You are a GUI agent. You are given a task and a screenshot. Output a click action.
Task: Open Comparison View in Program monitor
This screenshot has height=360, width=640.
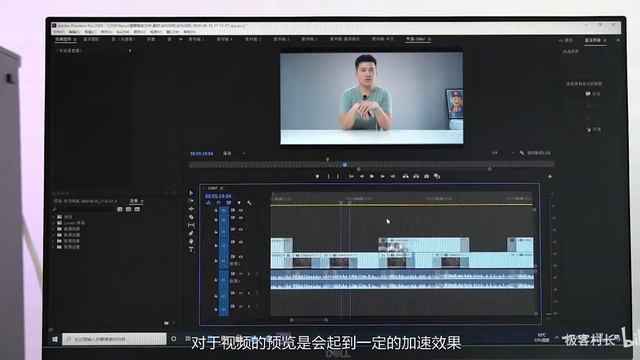(x=437, y=176)
